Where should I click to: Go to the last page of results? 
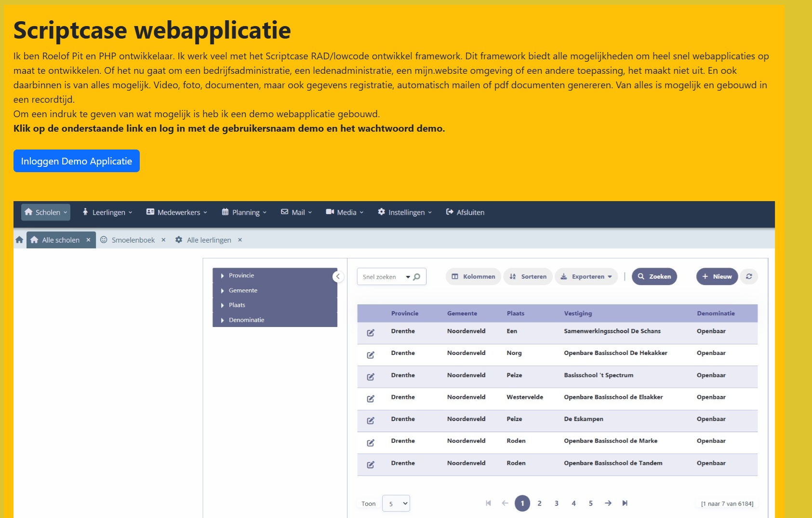point(625,503)
